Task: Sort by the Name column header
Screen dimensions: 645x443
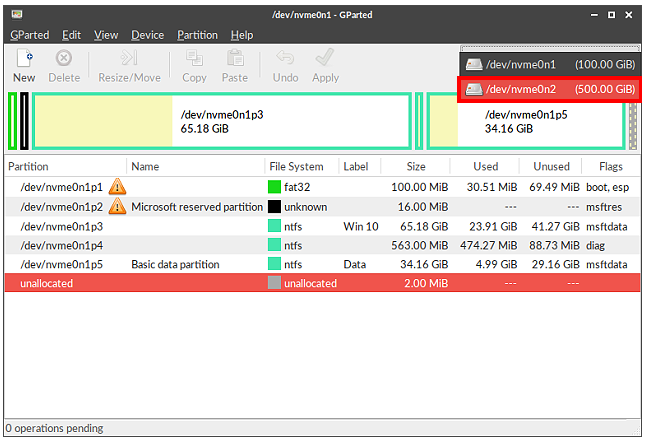Action: (x=196, y=167)
